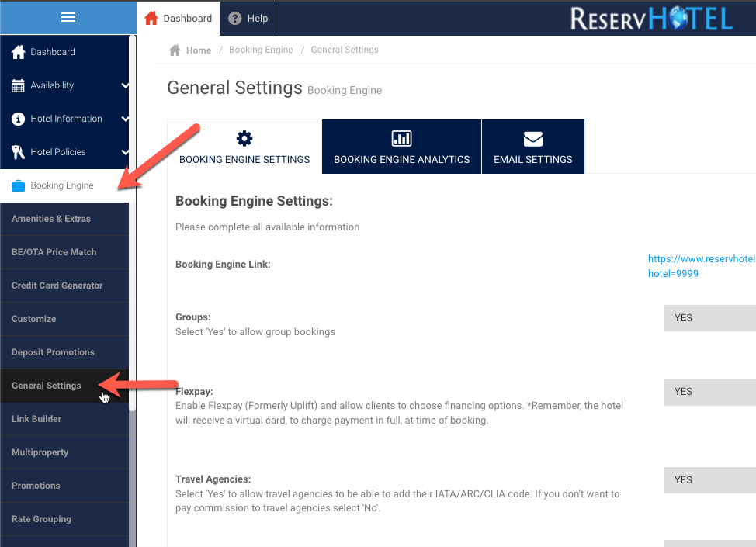Screen dimensions: 756x547
Task: Click the red home icon in Dashboard tab
Action: (151, 19)
